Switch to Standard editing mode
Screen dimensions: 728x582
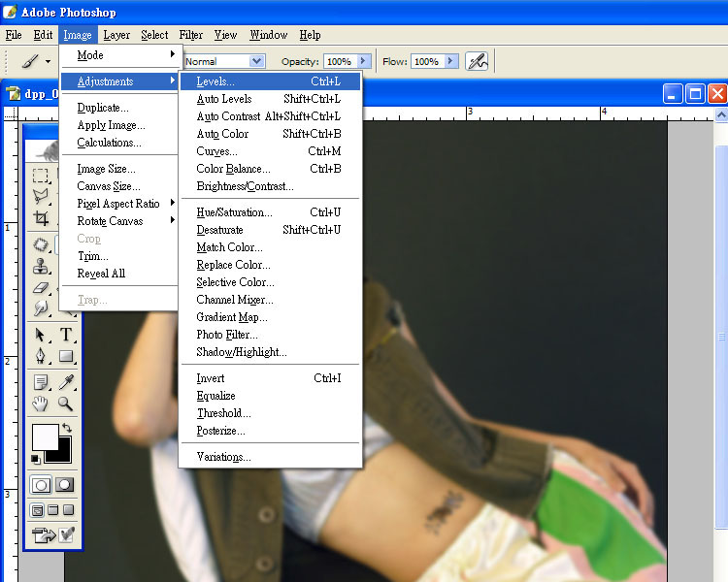pyautogui.click(x=41, y=484)
